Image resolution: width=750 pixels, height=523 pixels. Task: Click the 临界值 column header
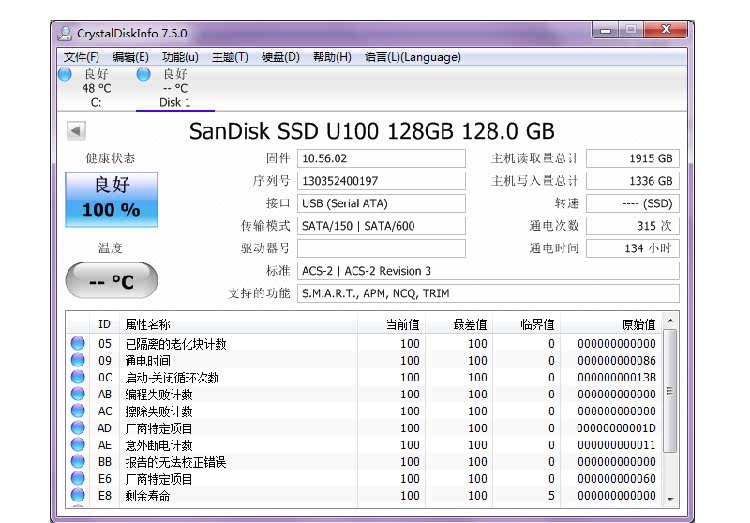[527, 324]
